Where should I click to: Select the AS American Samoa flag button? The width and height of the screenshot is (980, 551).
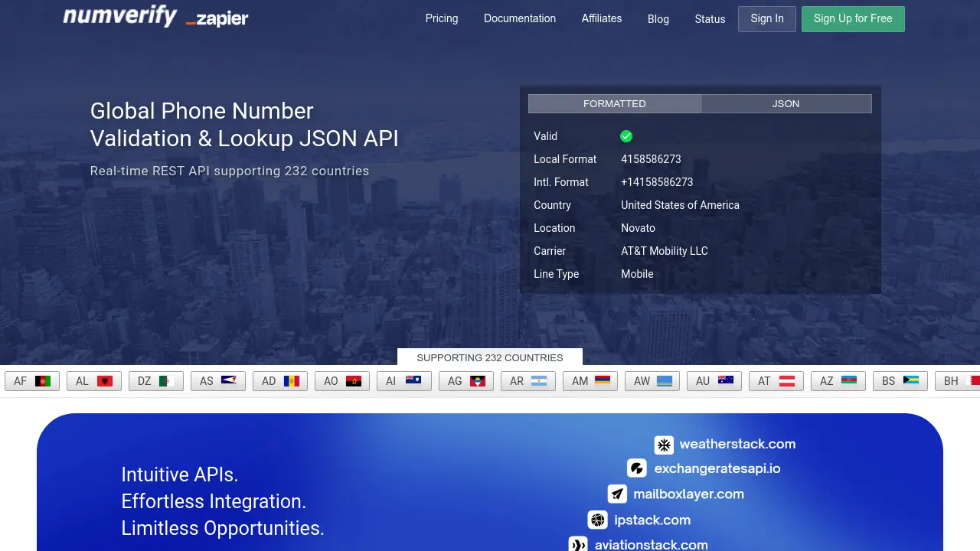pyautogui.click(x=218, y=381)
